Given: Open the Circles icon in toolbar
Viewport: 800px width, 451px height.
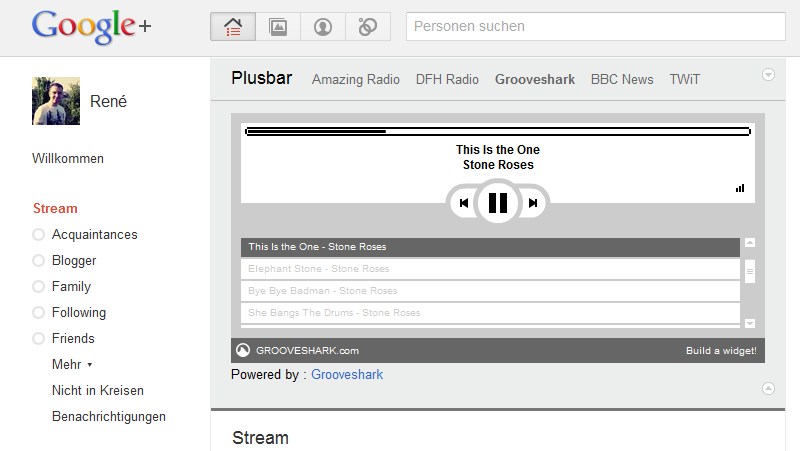Looking at the screenshot, I should tap(368, 27).
